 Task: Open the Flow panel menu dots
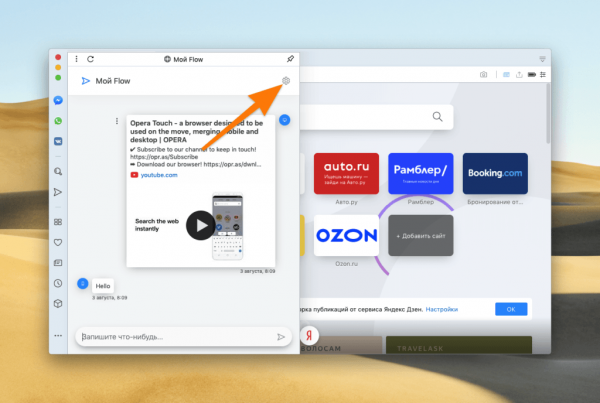tap(77, 59)
